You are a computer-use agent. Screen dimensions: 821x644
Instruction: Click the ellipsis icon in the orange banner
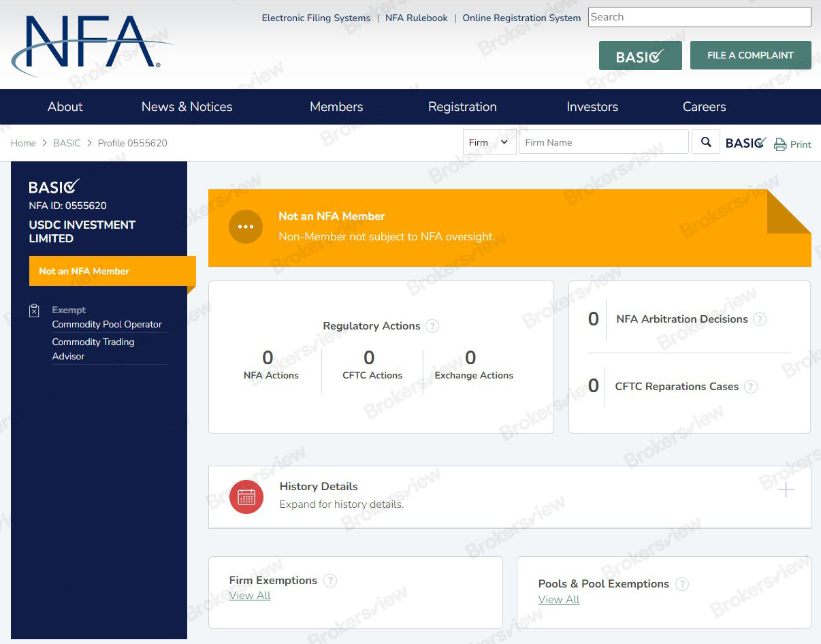tap(246, 227)
